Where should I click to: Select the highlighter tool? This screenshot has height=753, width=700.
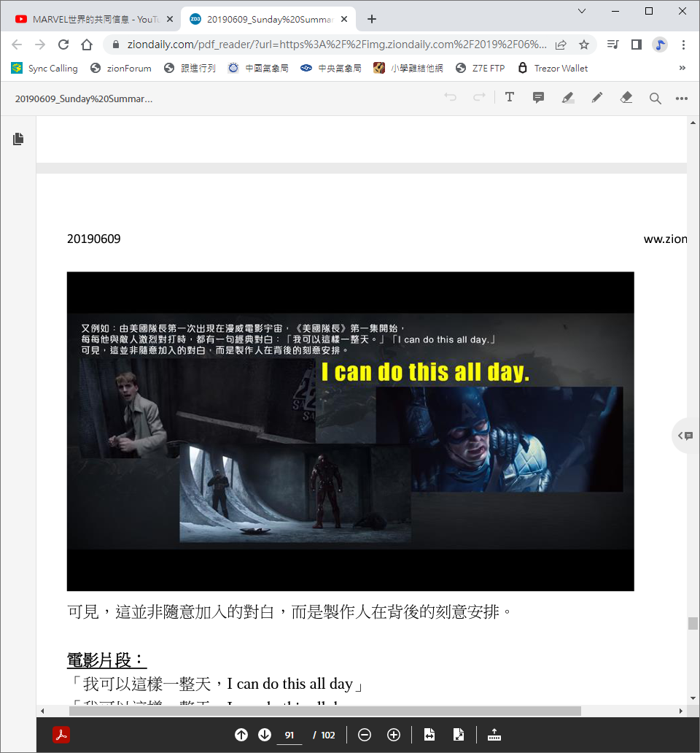[x=568, y=98]
